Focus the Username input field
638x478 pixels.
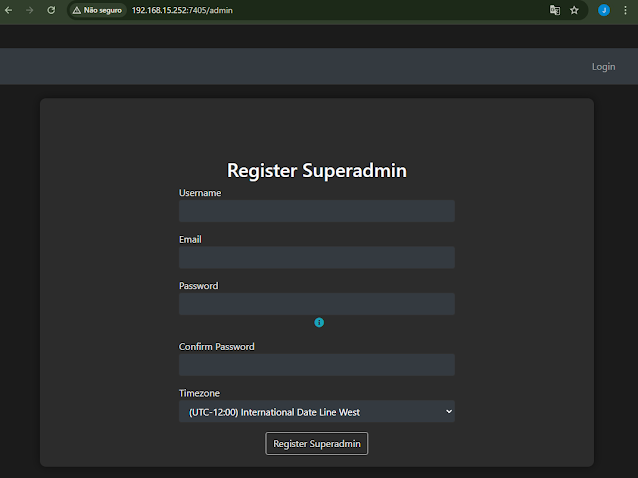click(x=316, y=211)
